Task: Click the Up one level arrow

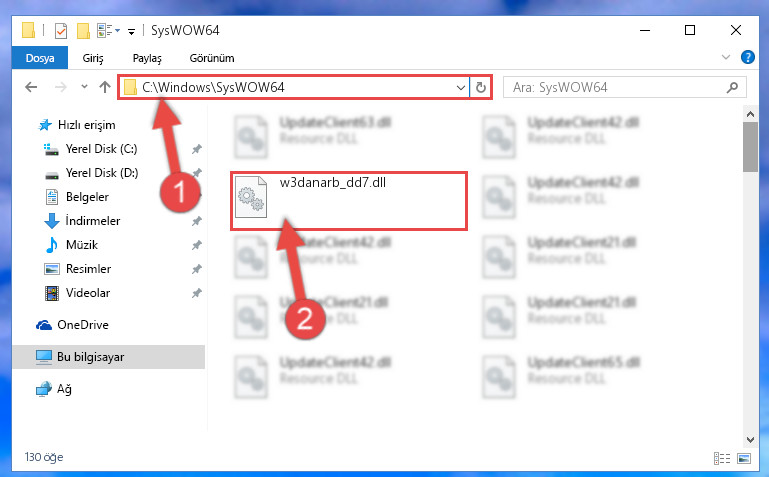Action: tap(105, 87)
